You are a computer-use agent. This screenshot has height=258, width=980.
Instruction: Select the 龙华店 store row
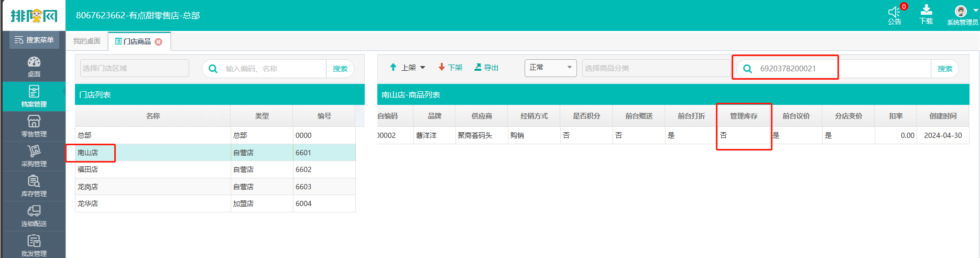(x=215, y=203)
